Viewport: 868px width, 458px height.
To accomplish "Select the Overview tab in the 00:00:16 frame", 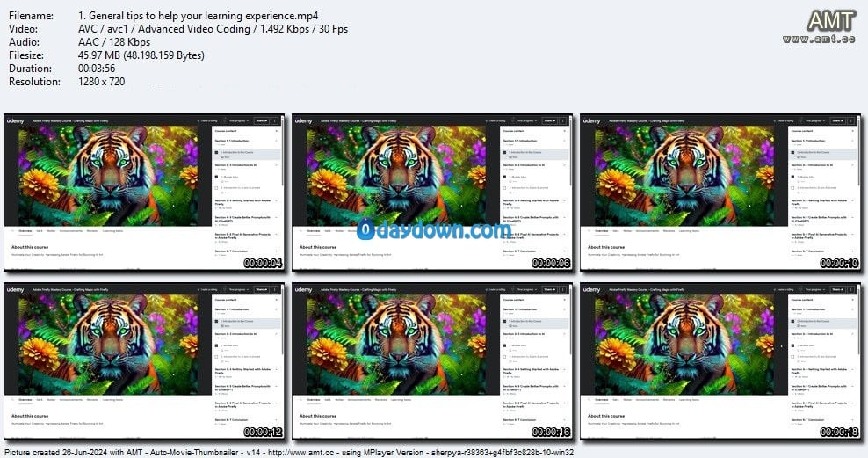I will point(314,400).
